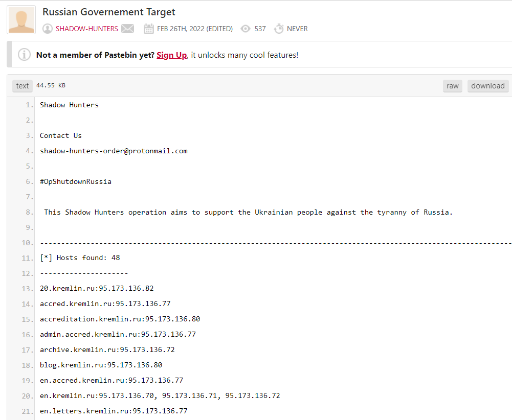Image resolution: width=512 pixels, height=420 pixels.
Task: Click the FEB 26TH, 2022 (EDITED) date text
Action: pyautogui.click(x=195, y=29)
